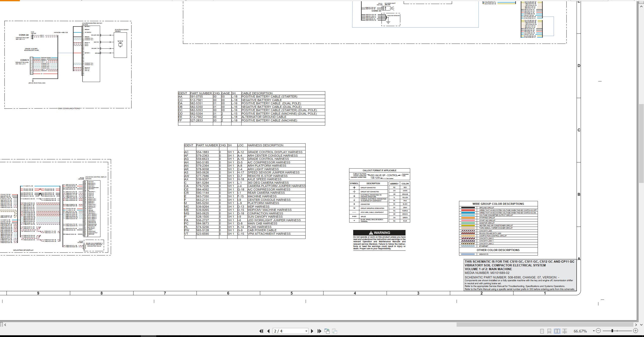Image resolution: width=644 pixels, height=337 pixels.
Task: Zoom in with the plus button
Action: [x=635, y=331]
